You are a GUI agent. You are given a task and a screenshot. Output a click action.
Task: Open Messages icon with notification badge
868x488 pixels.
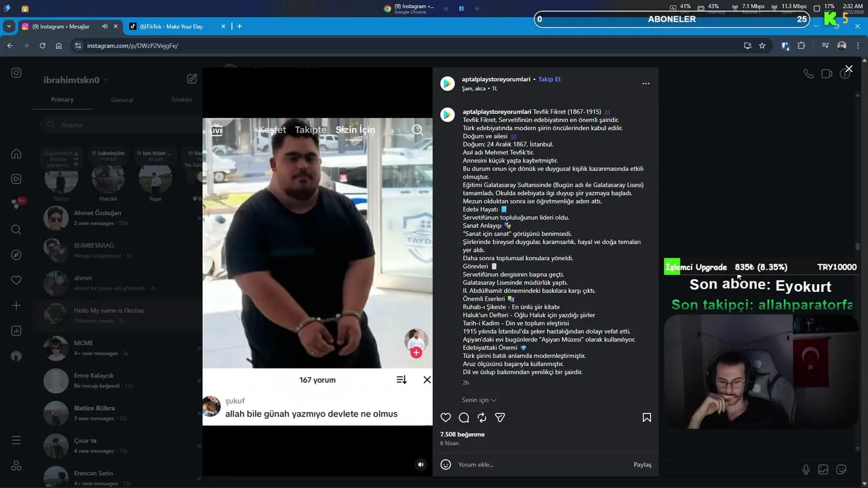pos(16,204)
